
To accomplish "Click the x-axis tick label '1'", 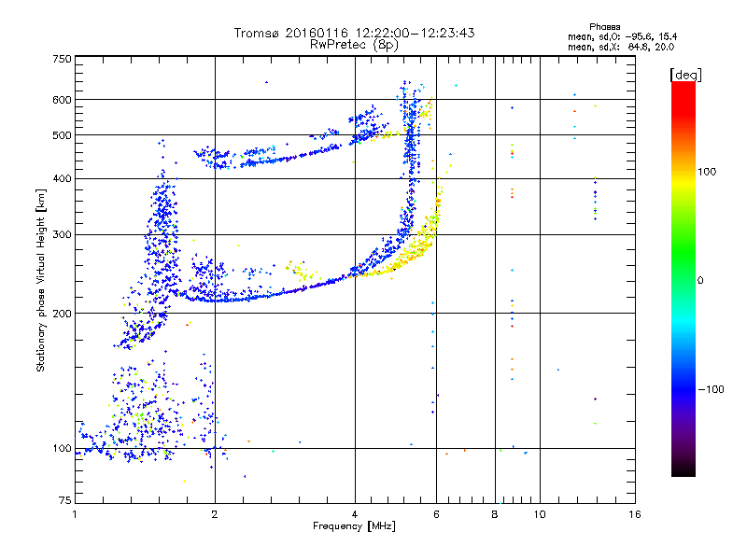I will coord(75,514).
